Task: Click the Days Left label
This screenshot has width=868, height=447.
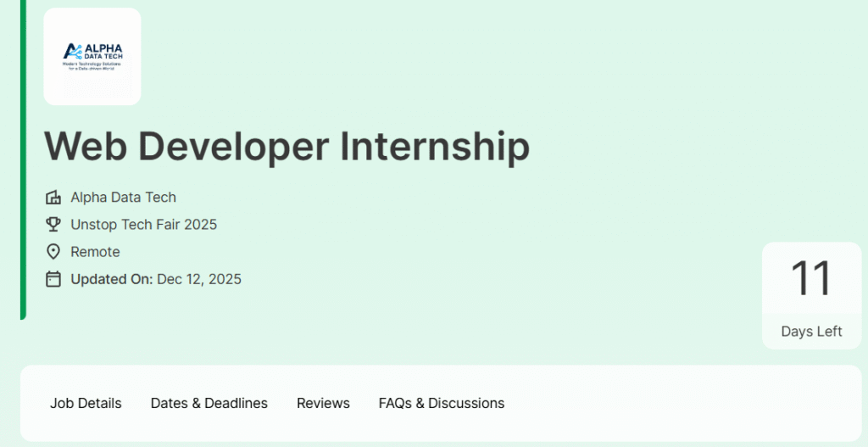Action: coord(811,332)
